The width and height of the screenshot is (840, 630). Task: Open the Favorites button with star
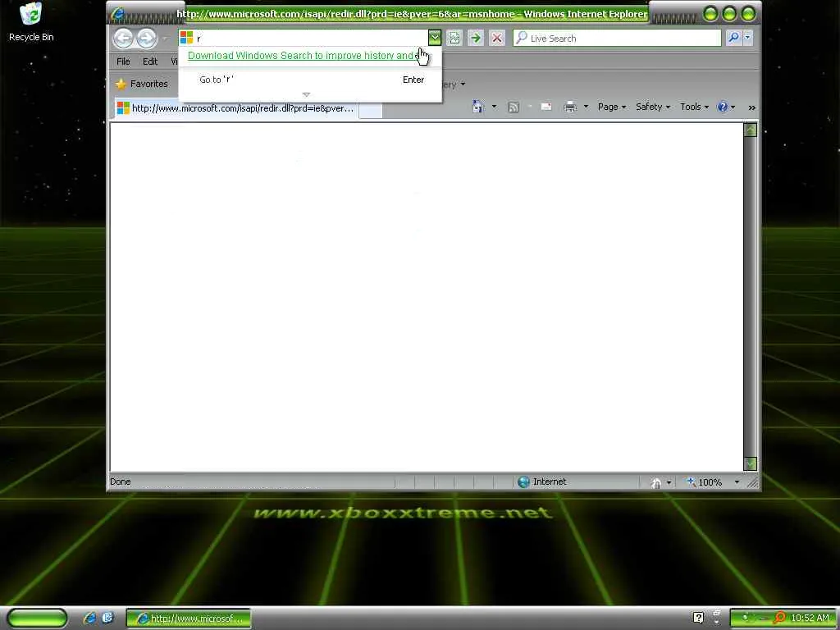point(142,84)
